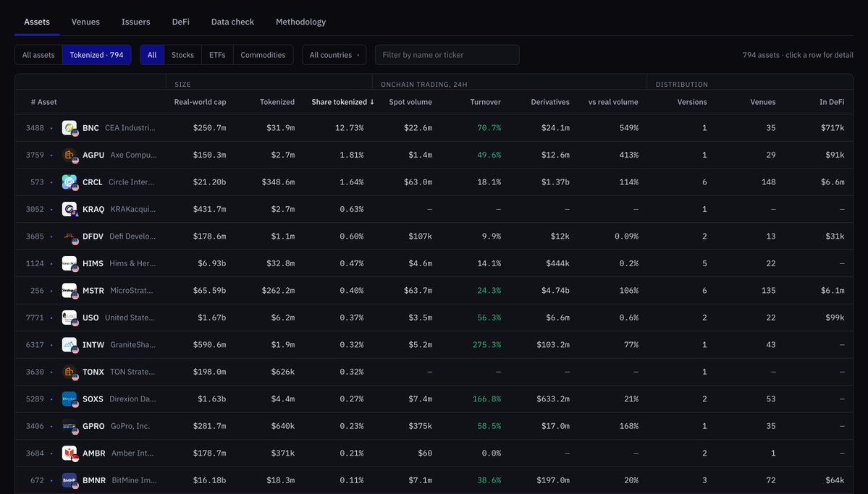Open the All countries dropdown
Viewport: 868px width, 494px height.
click(334, 55)
